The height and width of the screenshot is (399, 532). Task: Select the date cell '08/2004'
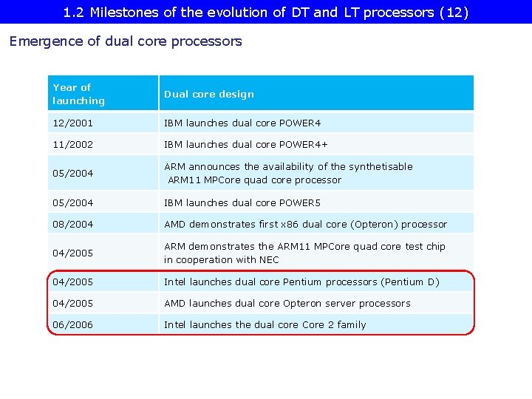(103, 224)
